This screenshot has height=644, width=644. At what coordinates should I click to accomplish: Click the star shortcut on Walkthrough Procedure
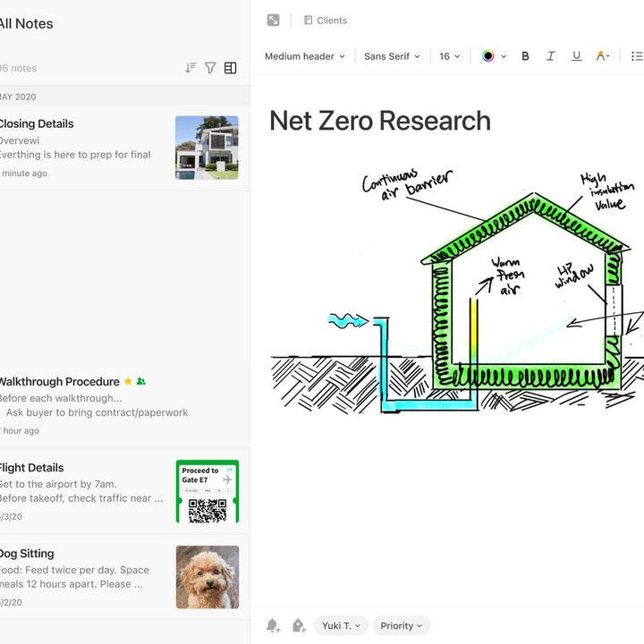click(128, 381)
